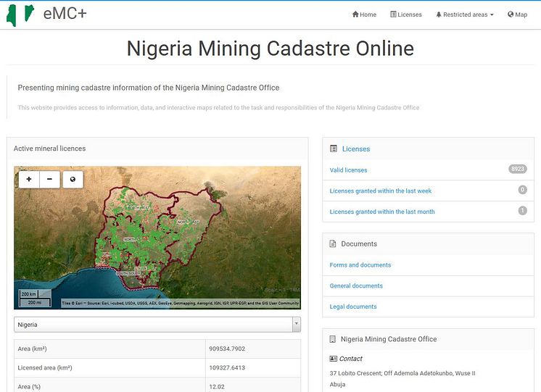Expand the Restricted areas menu

pos(465,14)
